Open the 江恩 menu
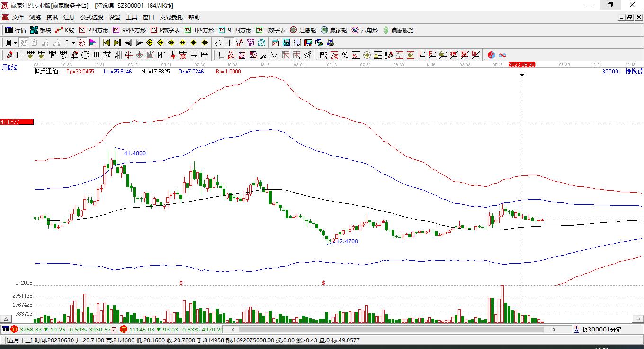 pyautogui.click(x=69, y=18)
